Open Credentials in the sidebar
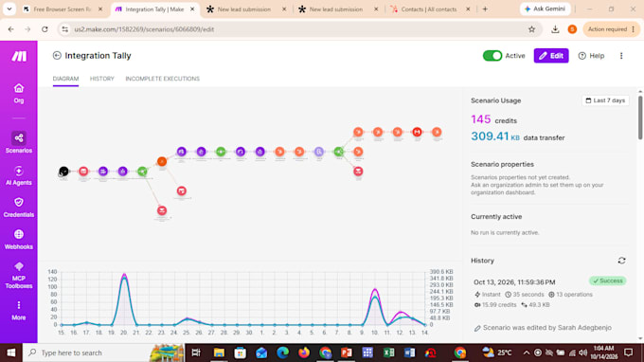Image resolution: width=644 pixels, height=362 pixels. pyautogui.click(x=19, y=208)
